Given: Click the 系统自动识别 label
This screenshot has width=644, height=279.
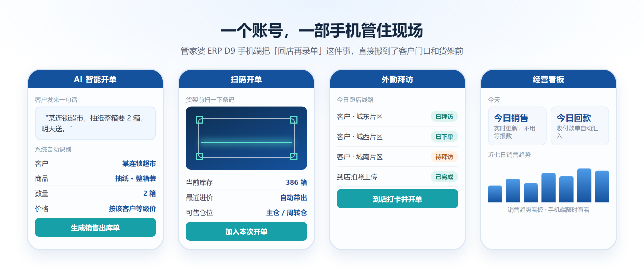Looking at the screenshot, I should (x=53, y=149).
